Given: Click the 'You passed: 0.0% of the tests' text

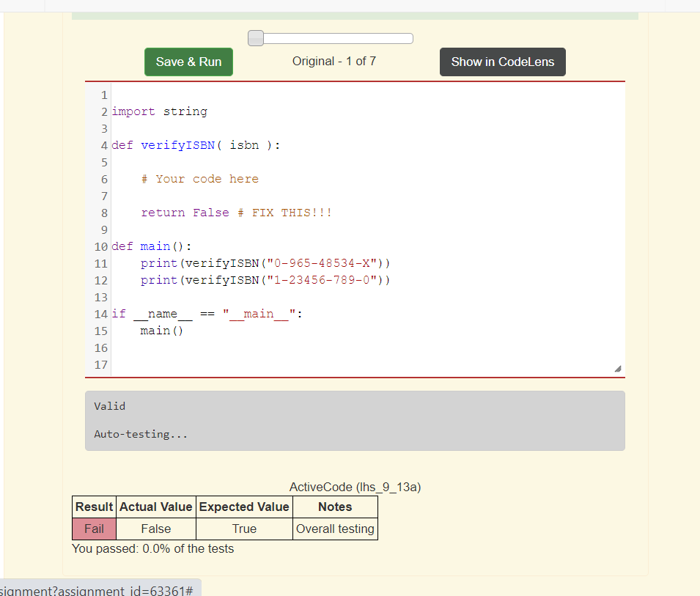Looking at the screenshot, I should point(152,548).
